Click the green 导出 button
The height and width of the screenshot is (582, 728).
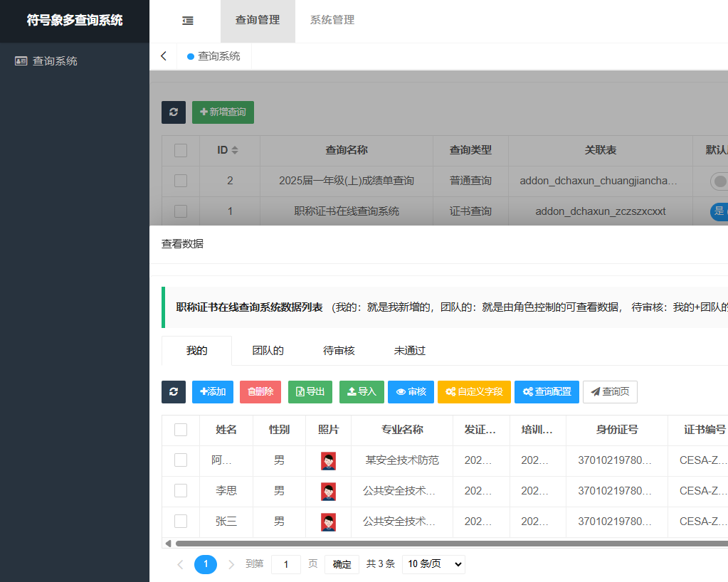310,392
